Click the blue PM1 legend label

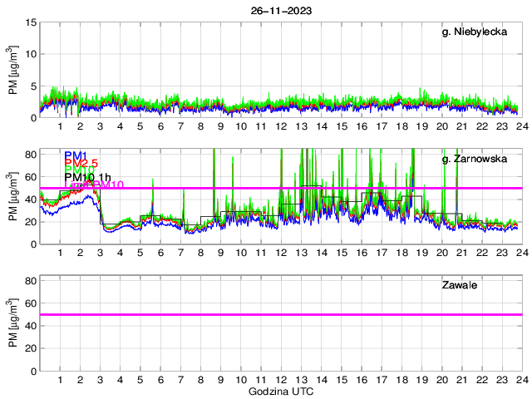pyautogui.click(x=76, y=155)
